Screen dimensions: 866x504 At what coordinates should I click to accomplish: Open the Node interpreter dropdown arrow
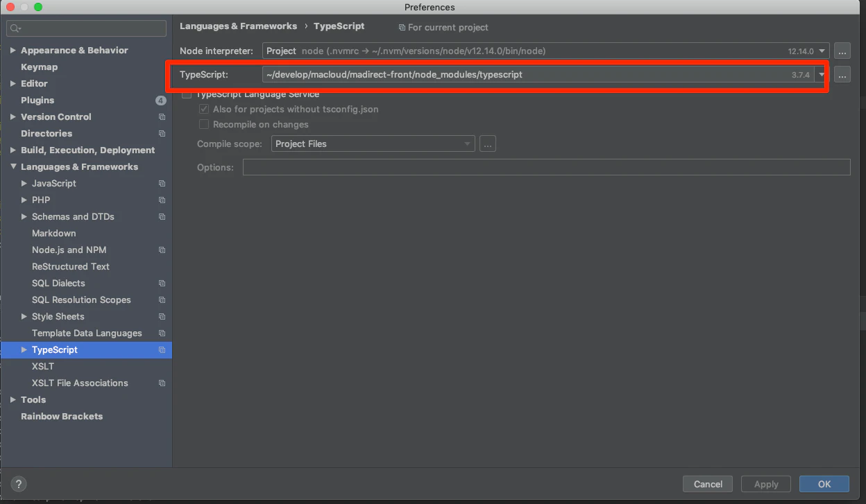point(822,51)
